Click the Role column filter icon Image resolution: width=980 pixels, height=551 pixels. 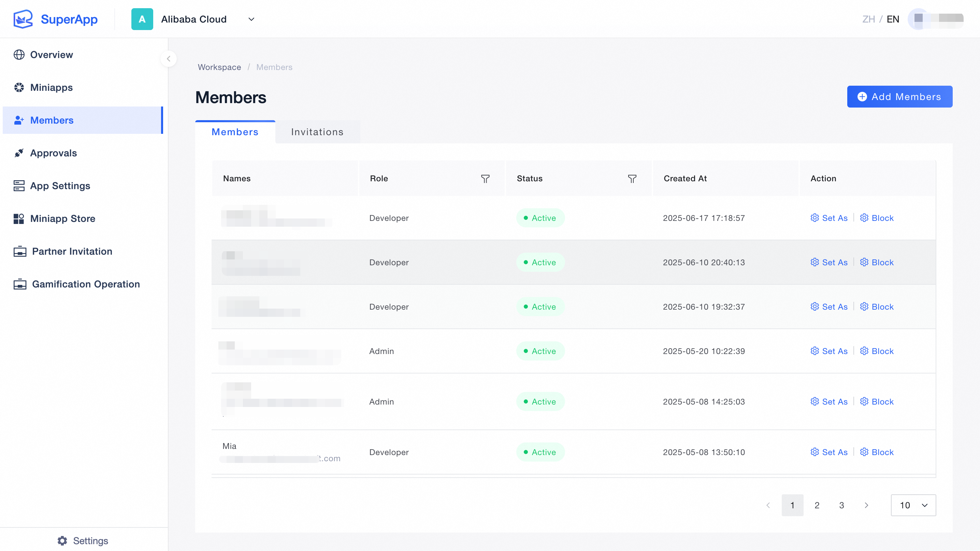pos(485,179)
